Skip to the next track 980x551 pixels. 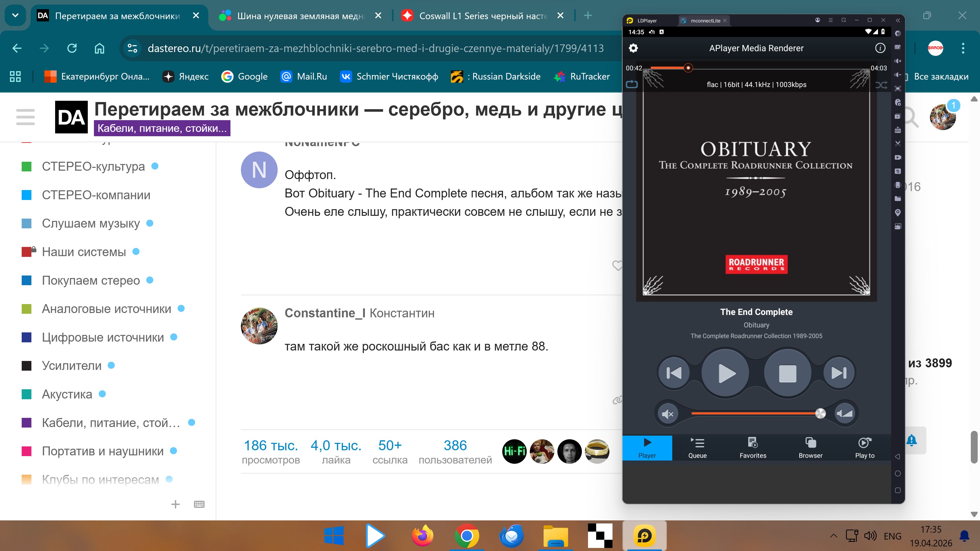[839, 373]
